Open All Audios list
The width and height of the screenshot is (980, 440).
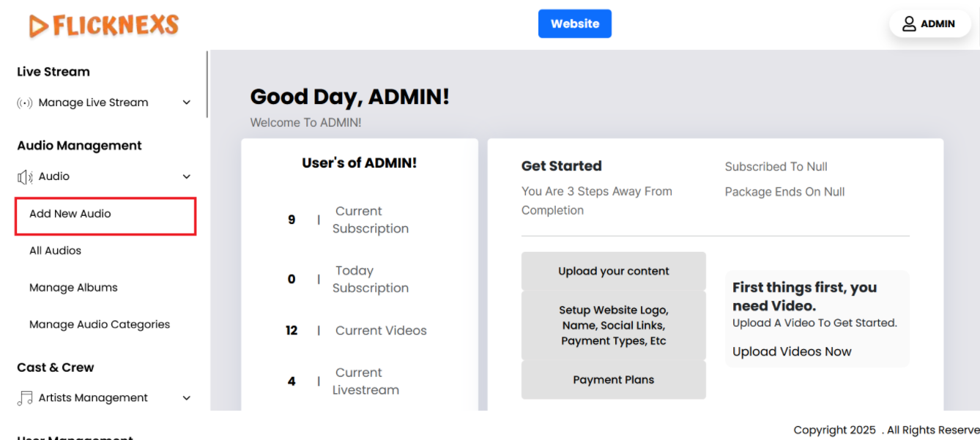(55, 251)
